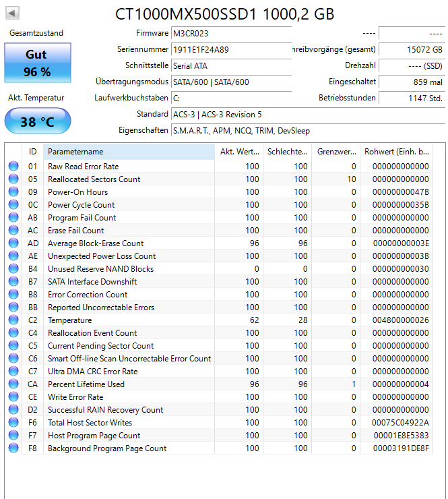This screenshot has width=448, height=499.
Task: Select the Unused Reserve NAND Blocks name
Action: (101, 269)
